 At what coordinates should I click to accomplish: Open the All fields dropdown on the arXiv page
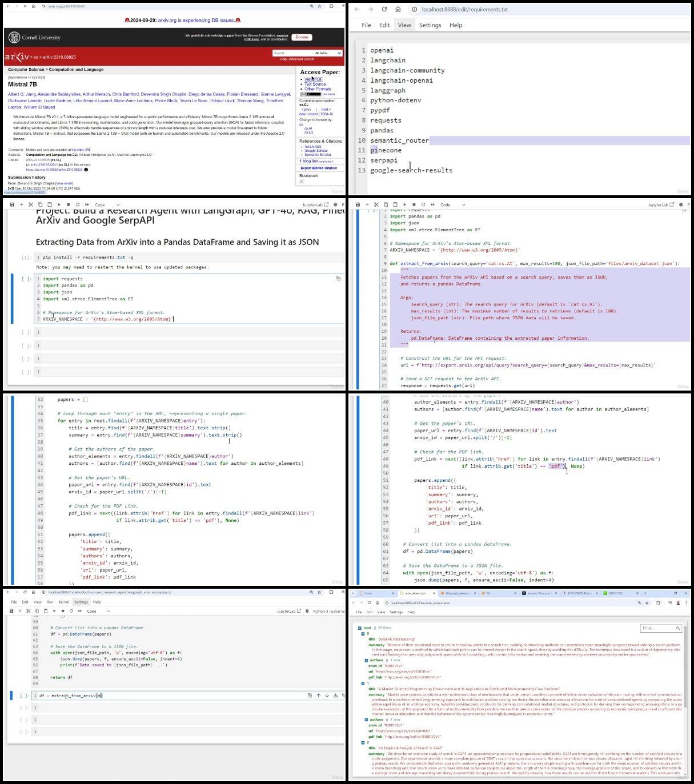pyautogui.click(x=328, y=53)
